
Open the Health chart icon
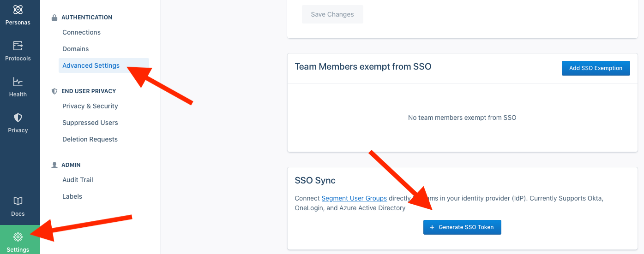(x=18, y=82)
